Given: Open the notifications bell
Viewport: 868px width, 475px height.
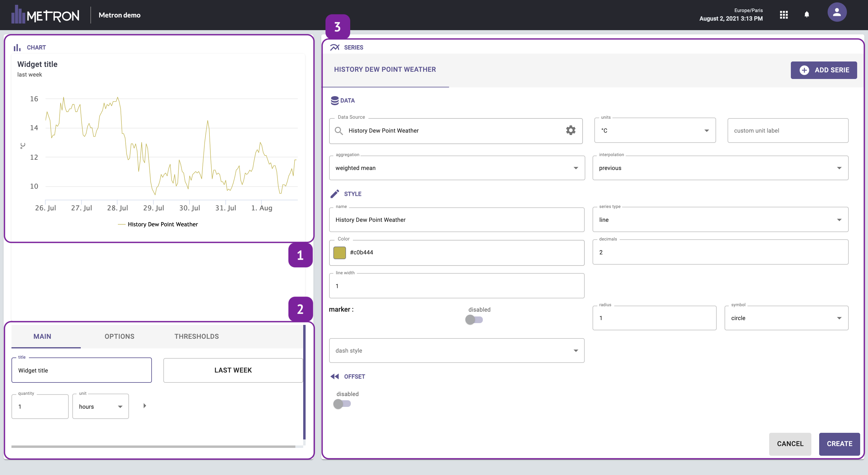Looking at the screenshot, I should tap(807, 14).
